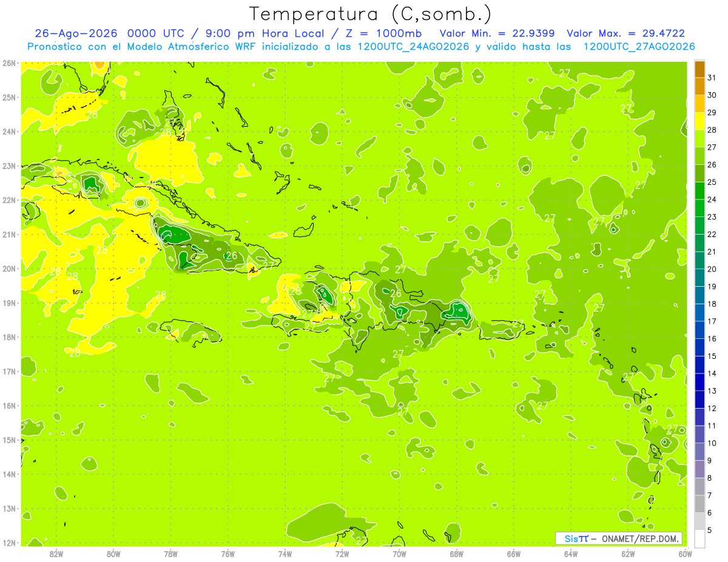The width and height of the screenshot is (728, 562).
Task: Click the 60W longitude axis label
Action: [685, 554]
